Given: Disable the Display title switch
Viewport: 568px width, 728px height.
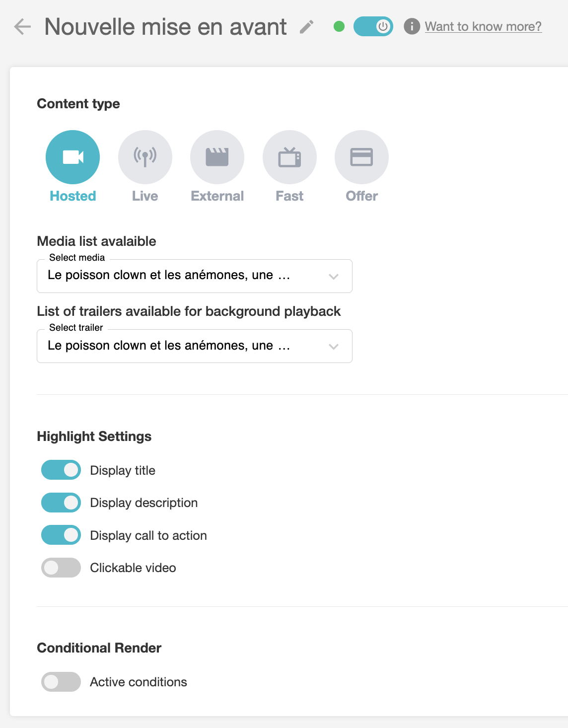Looking at the screenshot, I should point(61,470).
